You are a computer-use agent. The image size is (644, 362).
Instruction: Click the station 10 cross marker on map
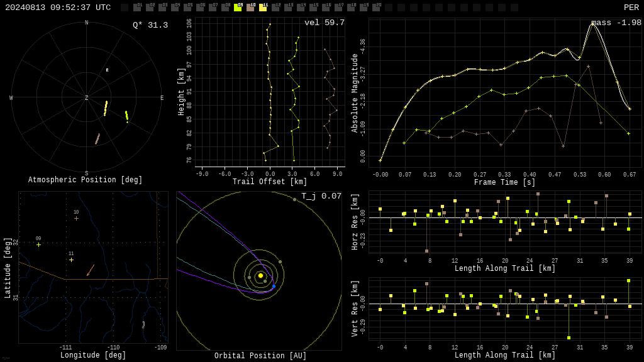(76, 218)
